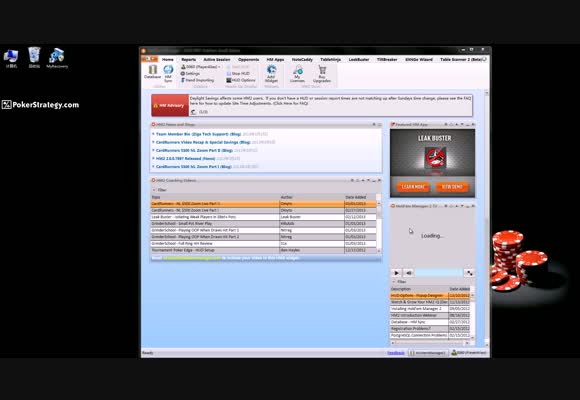This screenshot has height=400, width=580.
Task: Mute the tutorial video volume button
Action: pos(409,273)
